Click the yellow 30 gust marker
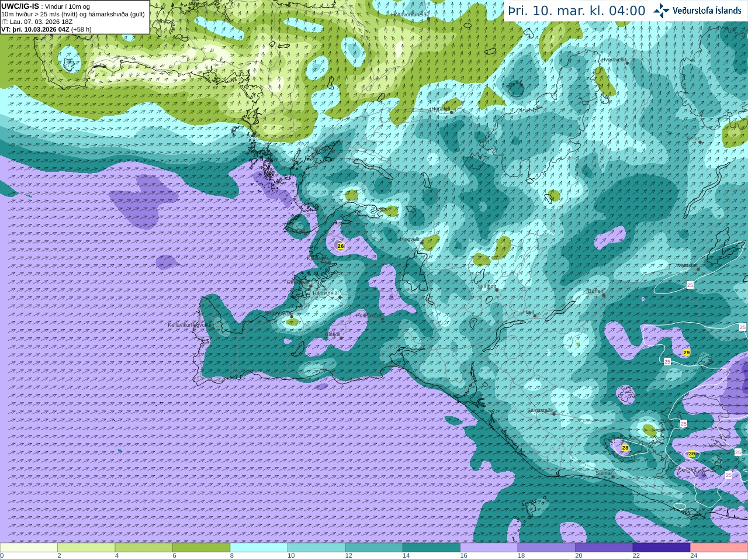Screen dimensions: 748x560 (x=692, y=454)
